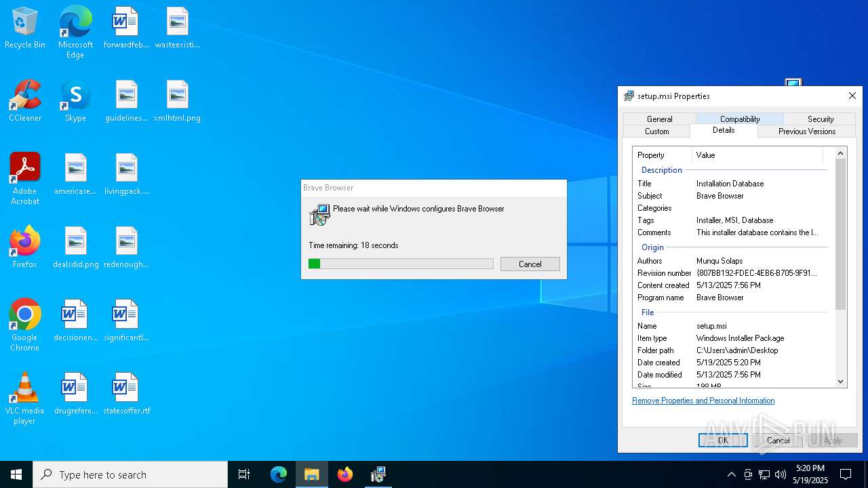Screen dimensions: 868x488
Task: Open the Recycle Bin desktop icon
Action: click(x=25, y=28)
